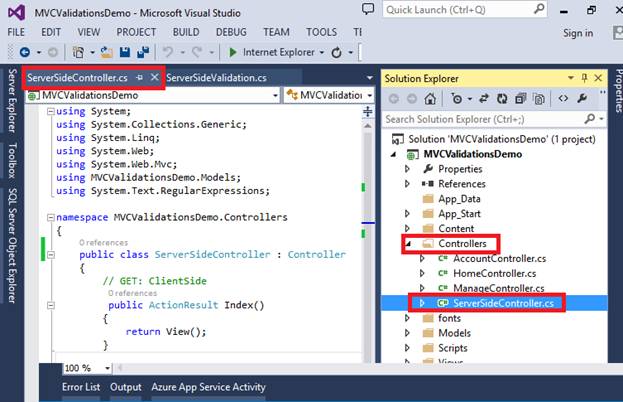Expand the Properties tree node
This screenshot has height=402, width=623.
tap(407, 169)
